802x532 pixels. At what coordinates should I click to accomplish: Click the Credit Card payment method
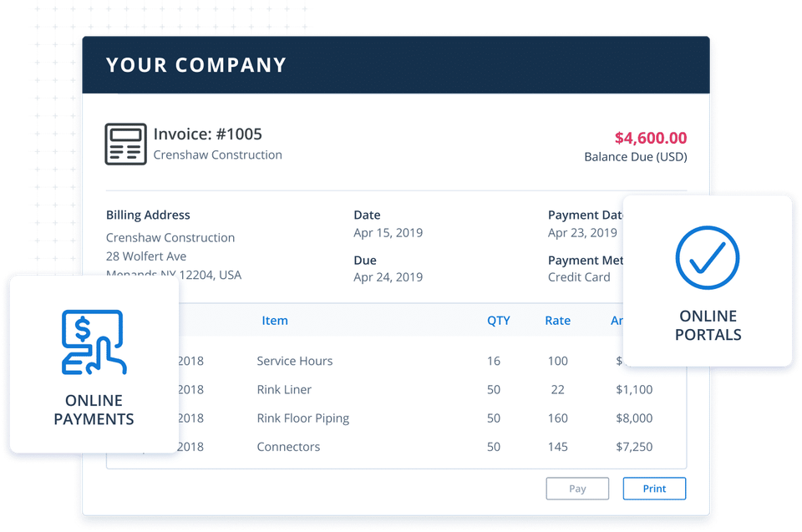pos(579,277)
